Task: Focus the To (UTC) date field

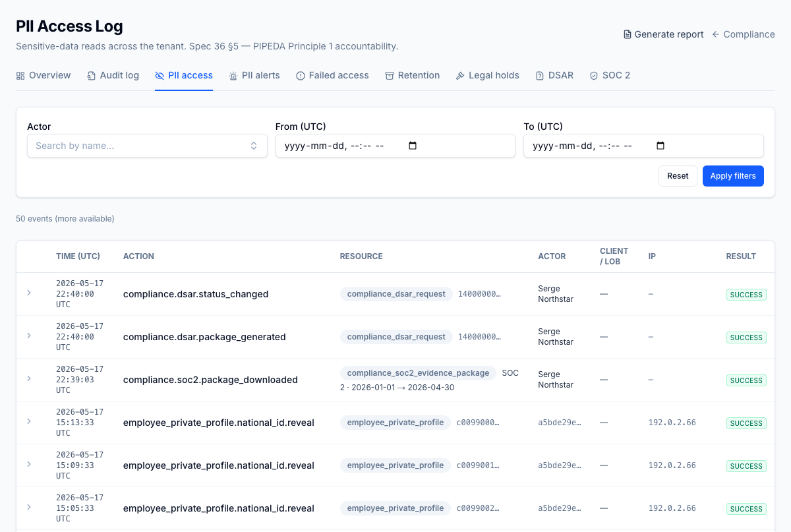Action: (x=643, y=146)
